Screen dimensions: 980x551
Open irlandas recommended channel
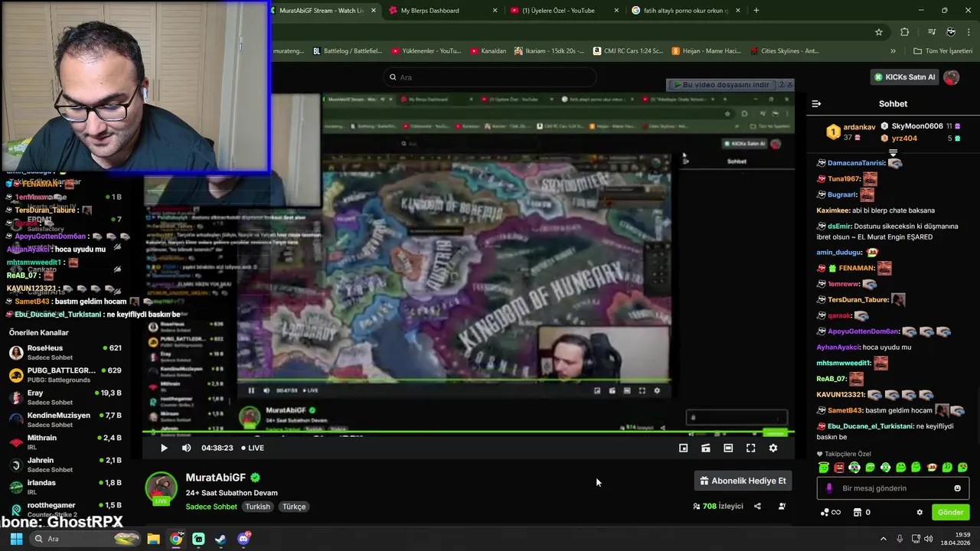click(65, 487)
